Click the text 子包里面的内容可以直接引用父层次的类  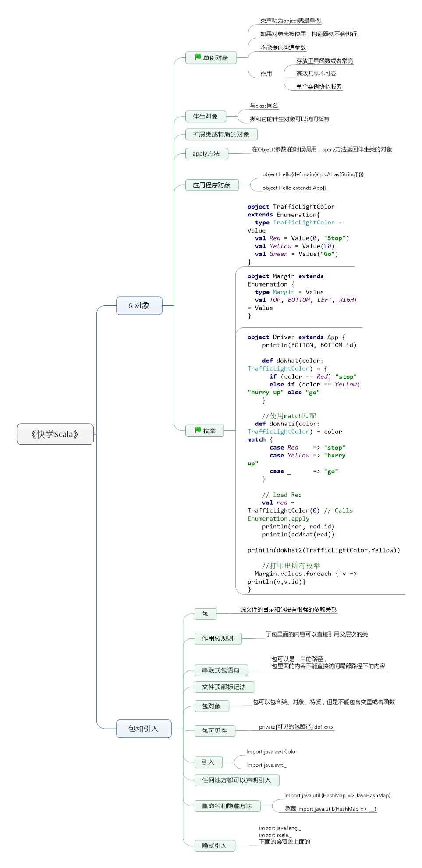pos(317,634)
